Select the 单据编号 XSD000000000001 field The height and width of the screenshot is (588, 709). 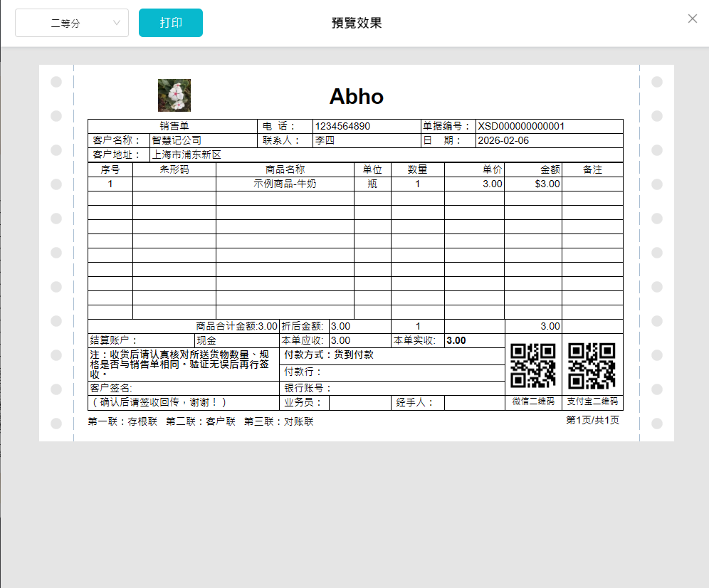point(520,126)
